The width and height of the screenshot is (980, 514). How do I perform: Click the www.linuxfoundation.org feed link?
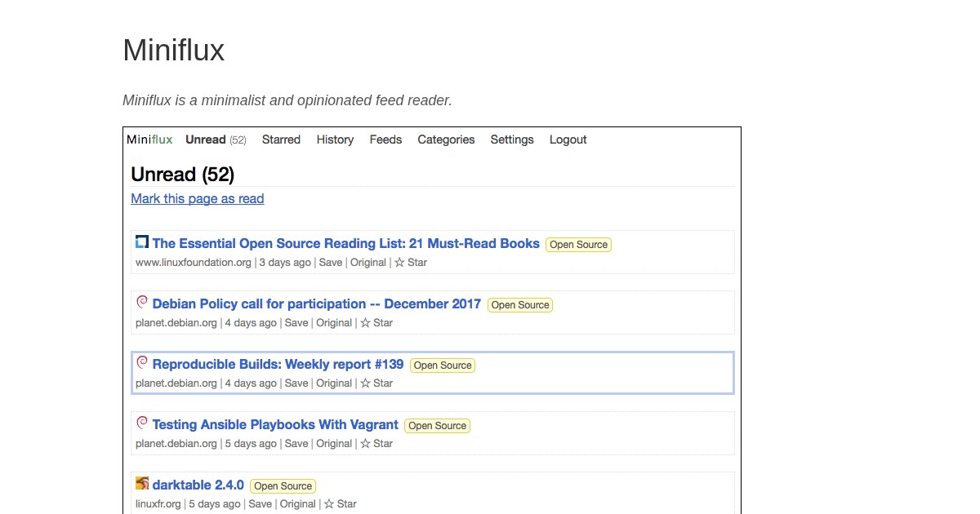pos(194,263)
